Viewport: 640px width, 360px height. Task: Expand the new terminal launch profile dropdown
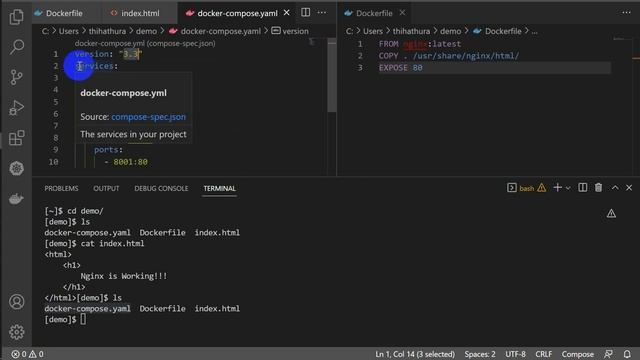pyautogui.click(x=568, y=188)
